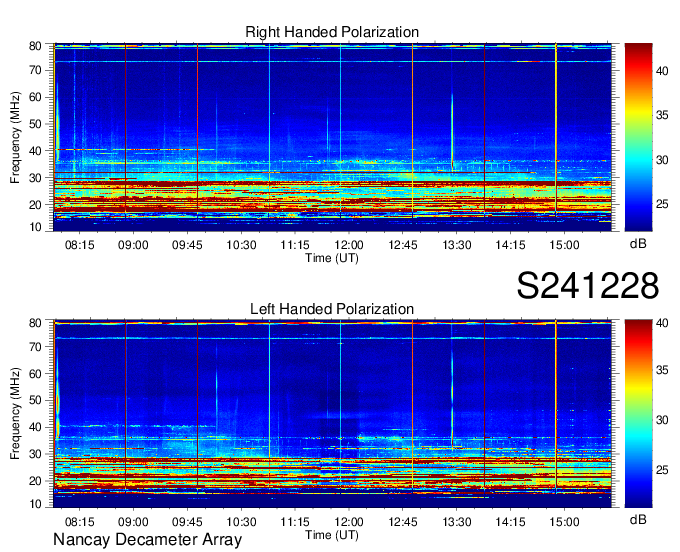
Task: Select the observation ID "S241228"
Action: click(588, 286)
